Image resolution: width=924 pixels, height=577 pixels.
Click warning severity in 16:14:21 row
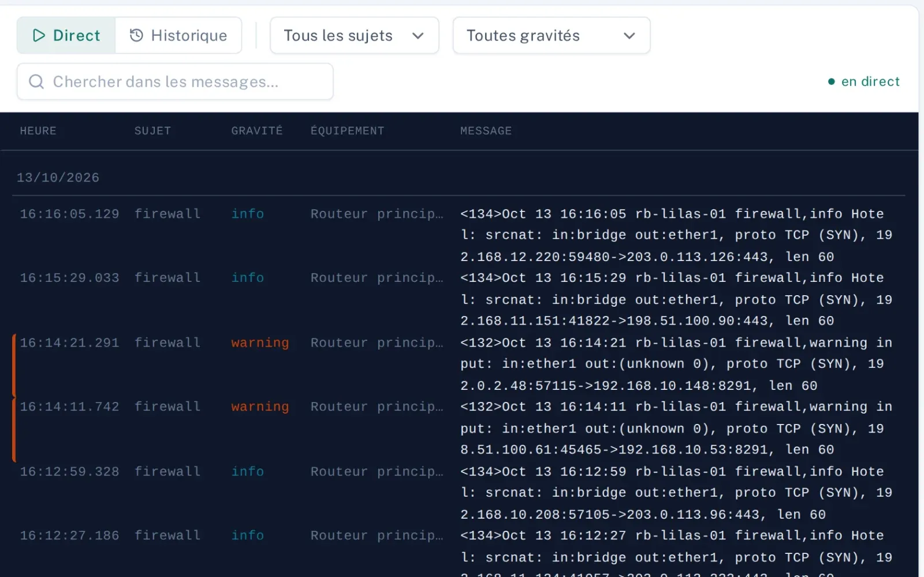260,343
